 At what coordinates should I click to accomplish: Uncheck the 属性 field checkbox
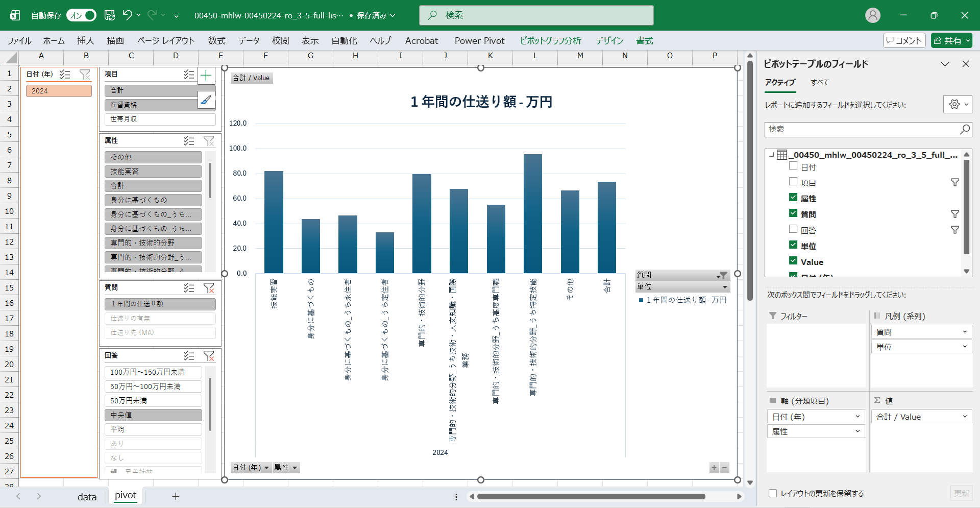click(x=793, y=198)
